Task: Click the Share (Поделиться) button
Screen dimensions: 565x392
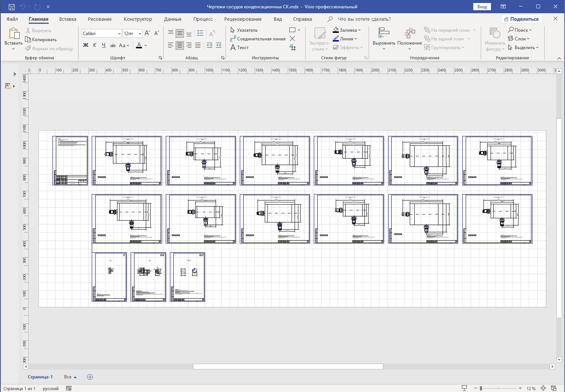Action: click(x=521, y=19)
